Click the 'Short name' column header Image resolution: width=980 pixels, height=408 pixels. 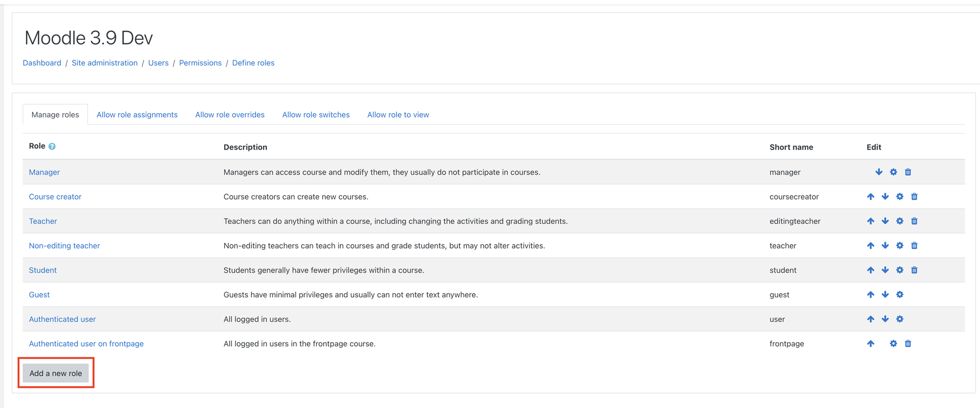tap(791, 147)
